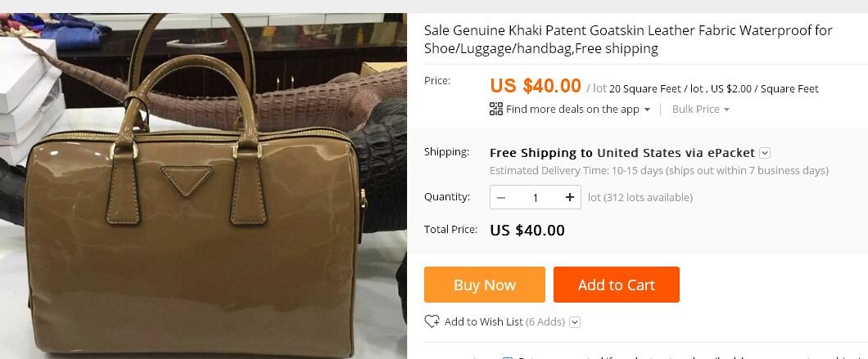This screenshot has width=868, height=359.
Task: Open the shipping method dropdown arrow
Action: pyautogui.click(x=765, y=153)
